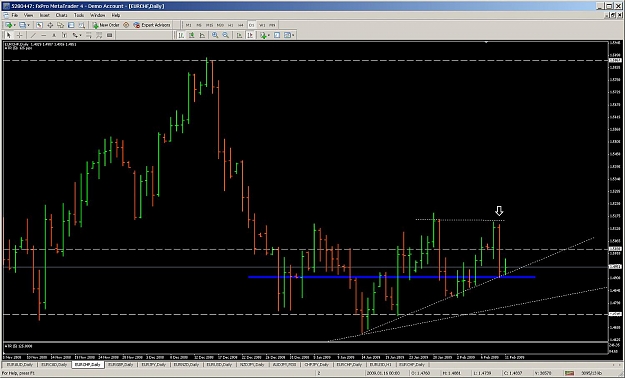Select the text label 'T' tool
The height and width of the screenshot is (378, 625).
coord(64,35)
